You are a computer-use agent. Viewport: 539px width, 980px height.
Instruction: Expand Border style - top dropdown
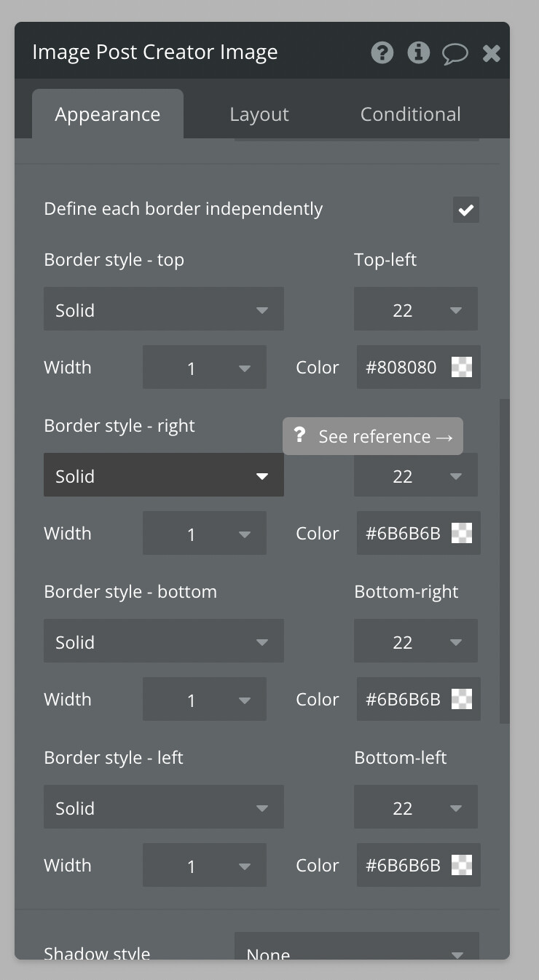163,309
